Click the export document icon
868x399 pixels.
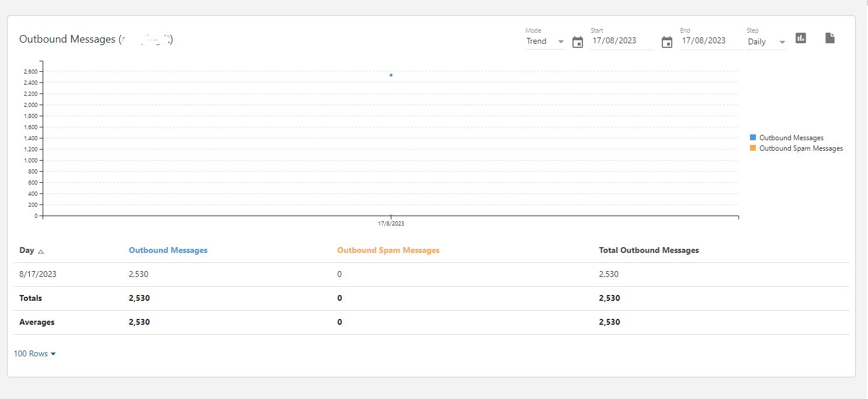pos(829,38)
